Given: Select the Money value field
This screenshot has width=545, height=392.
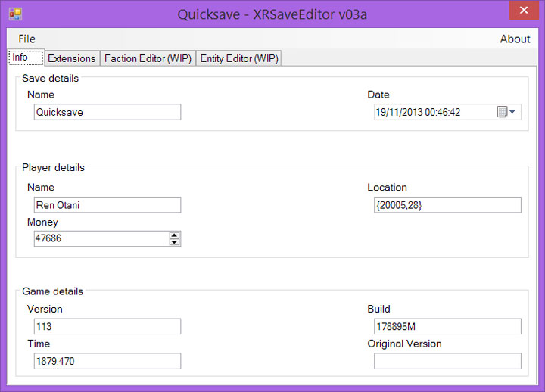Looking at the screenshot, I should (x=100, y=238).
